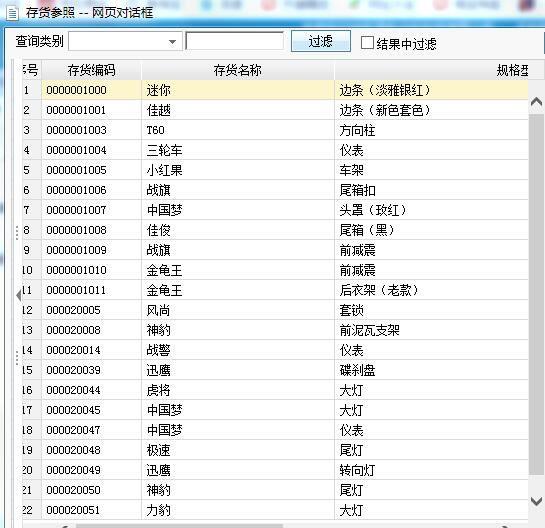The height and width of the screenshot is (528, 545).
Task: Select the 风尚 item row
Action: 275,310
